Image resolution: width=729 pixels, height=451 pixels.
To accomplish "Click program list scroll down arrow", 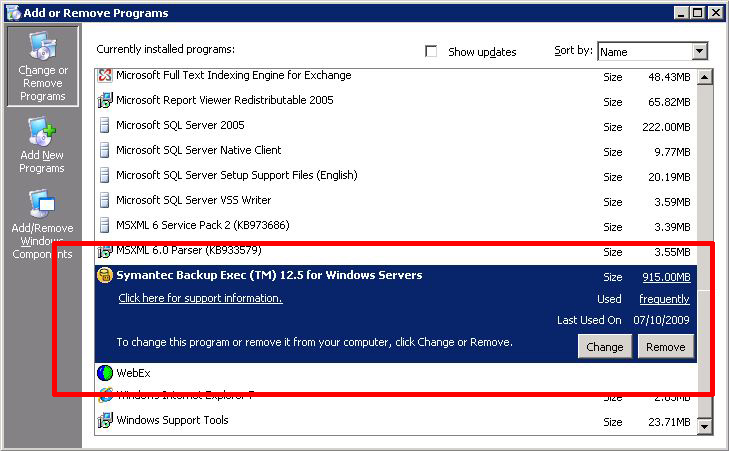I will [705, 425].
